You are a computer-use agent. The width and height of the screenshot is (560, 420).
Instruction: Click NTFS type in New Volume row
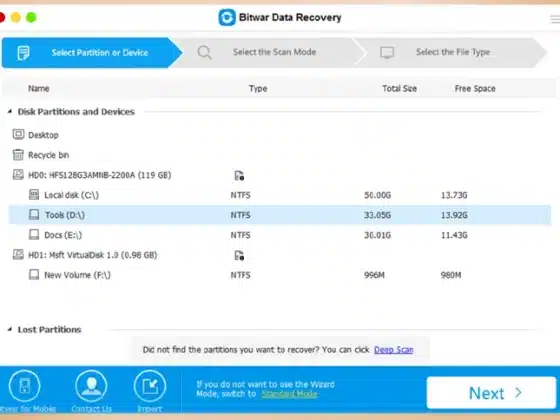(x=240, y=275)
